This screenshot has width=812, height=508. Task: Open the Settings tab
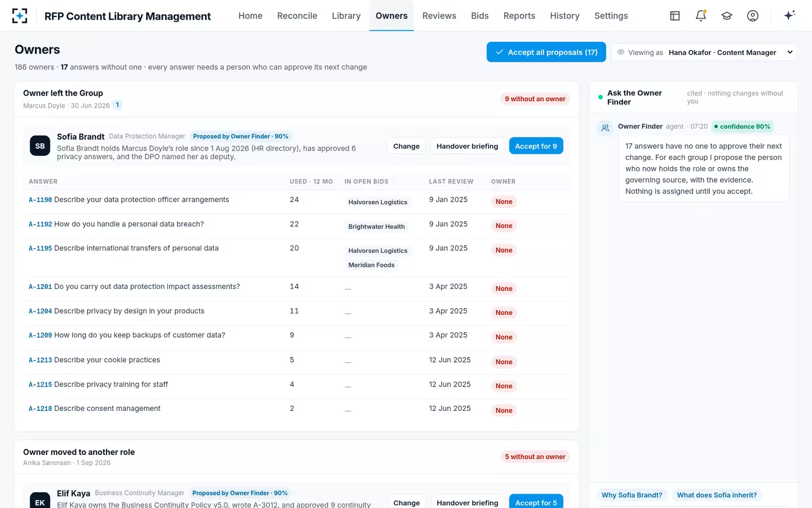[611, 16]
